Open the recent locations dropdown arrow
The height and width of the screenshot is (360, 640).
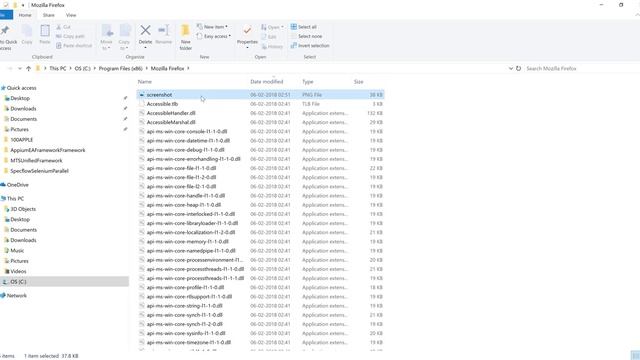pyautogui.click(x=20, y=69)
